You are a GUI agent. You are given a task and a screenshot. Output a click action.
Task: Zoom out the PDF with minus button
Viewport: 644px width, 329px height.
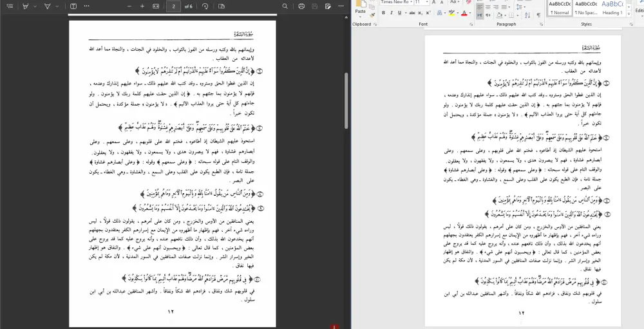[x=129, y=6]
